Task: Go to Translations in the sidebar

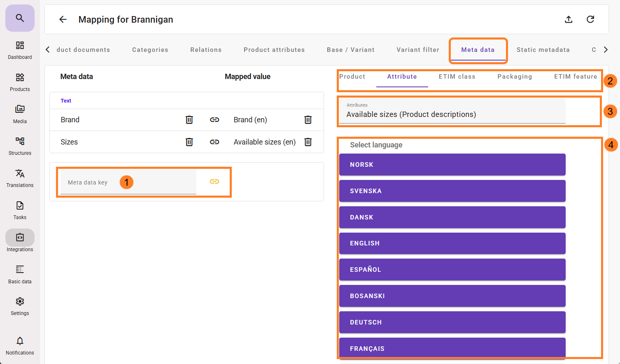Action: click(20, 178)
